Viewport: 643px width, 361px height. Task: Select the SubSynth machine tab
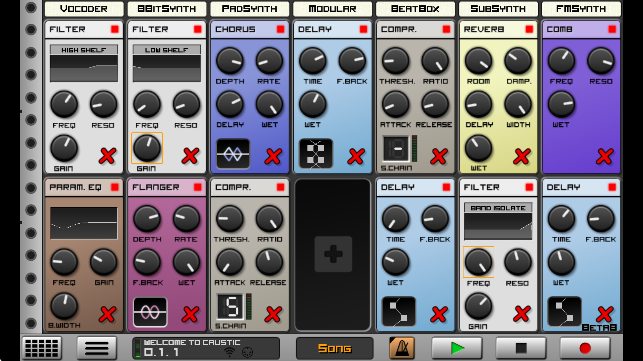[498, 9]
